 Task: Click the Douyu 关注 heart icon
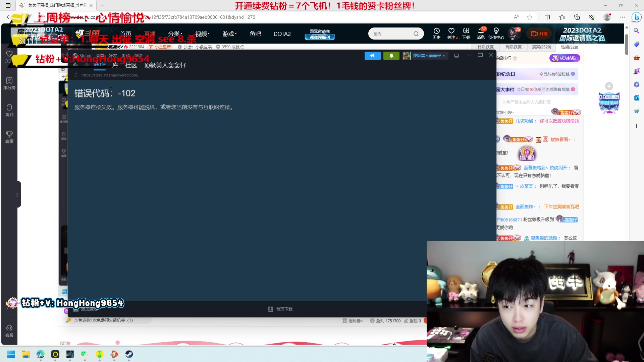(x=451, y=31)
